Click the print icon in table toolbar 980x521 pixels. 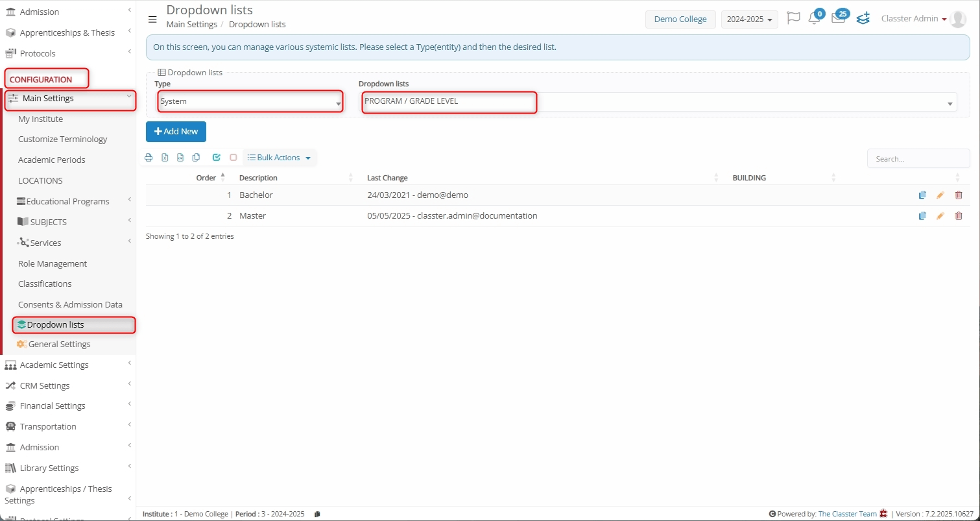coord(149,158)
